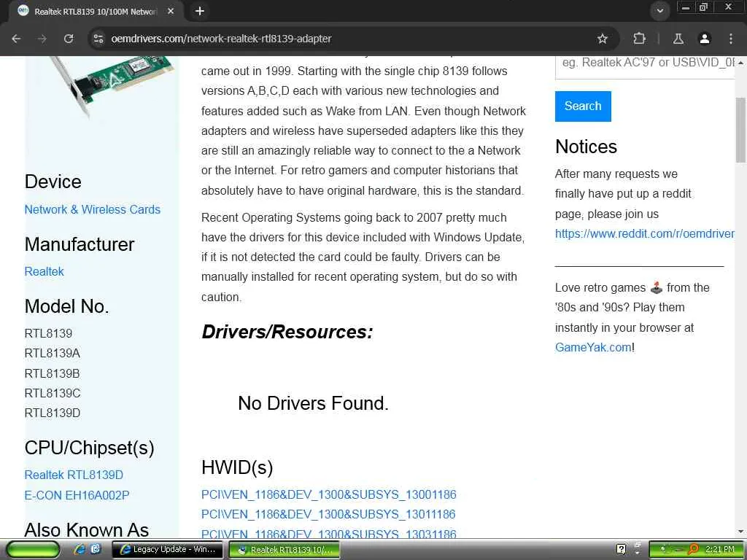
Task: Close the Realtek RTL8139 tab
Action: click(x=171, y=11)
